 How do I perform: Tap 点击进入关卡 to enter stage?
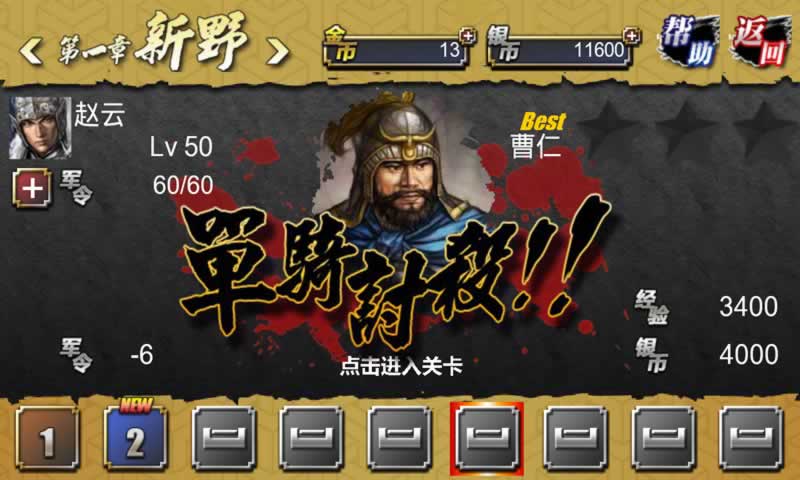click(401, 366)
